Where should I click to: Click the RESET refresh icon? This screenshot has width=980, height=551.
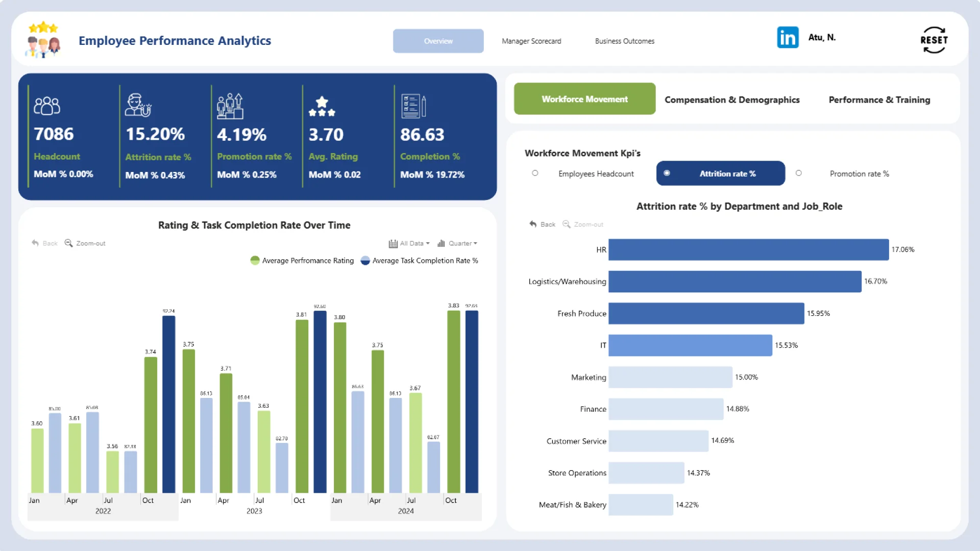coord(934,40)
